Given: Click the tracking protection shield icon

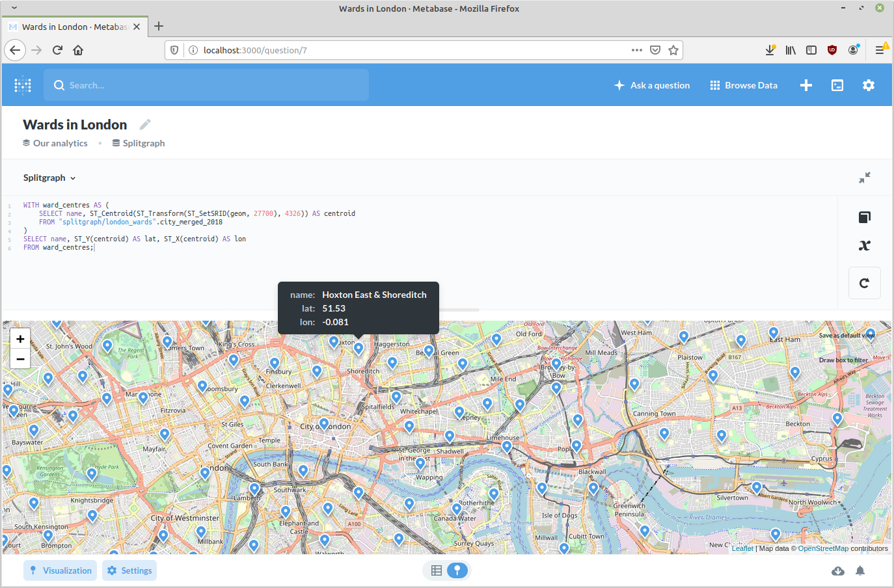Looking at the screenshot, I should [x=174, y=50].
